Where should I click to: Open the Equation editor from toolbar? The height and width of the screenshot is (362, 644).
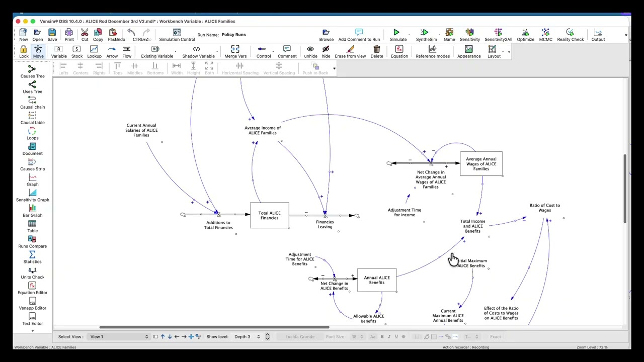point(399,52)
